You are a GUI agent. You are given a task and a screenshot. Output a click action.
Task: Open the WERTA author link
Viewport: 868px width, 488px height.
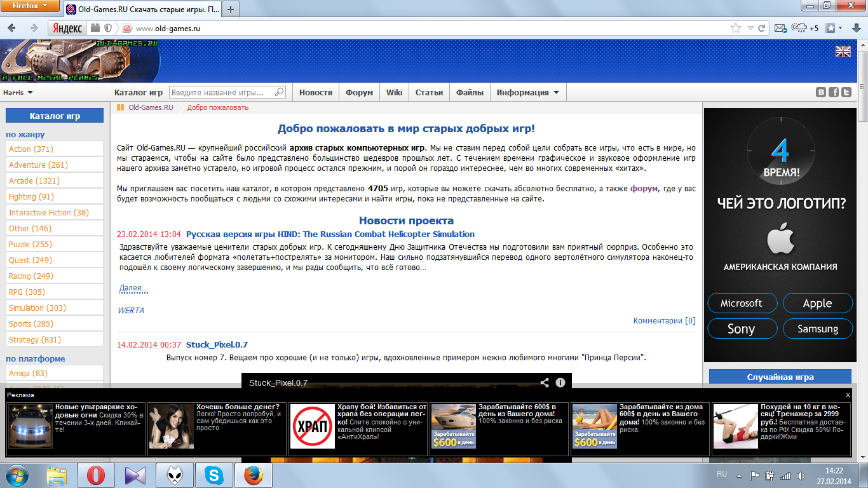click(x=131, y=310)
